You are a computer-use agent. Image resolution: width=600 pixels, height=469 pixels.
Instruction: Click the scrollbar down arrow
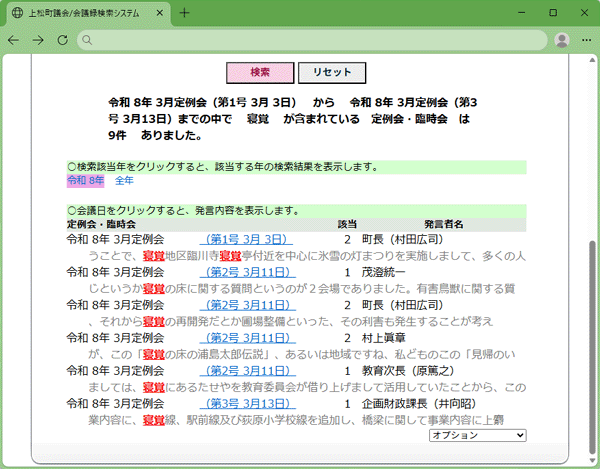click(x=592, y=461)
